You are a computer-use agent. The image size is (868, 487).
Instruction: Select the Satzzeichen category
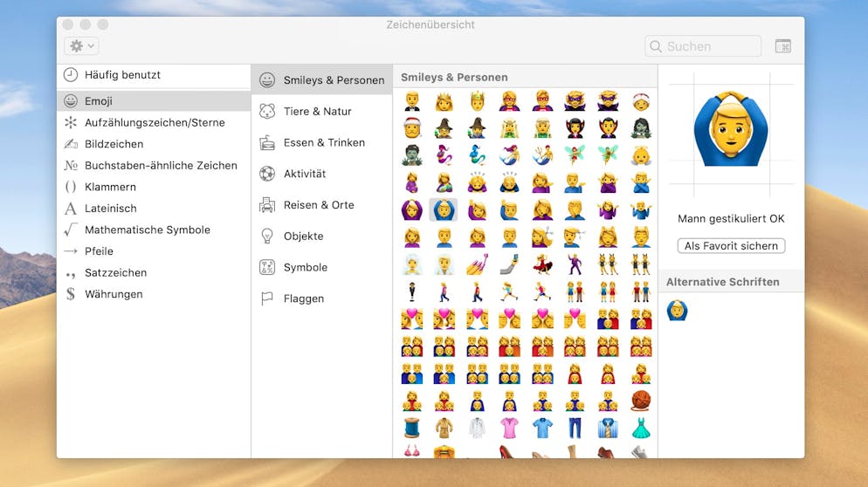154,273
